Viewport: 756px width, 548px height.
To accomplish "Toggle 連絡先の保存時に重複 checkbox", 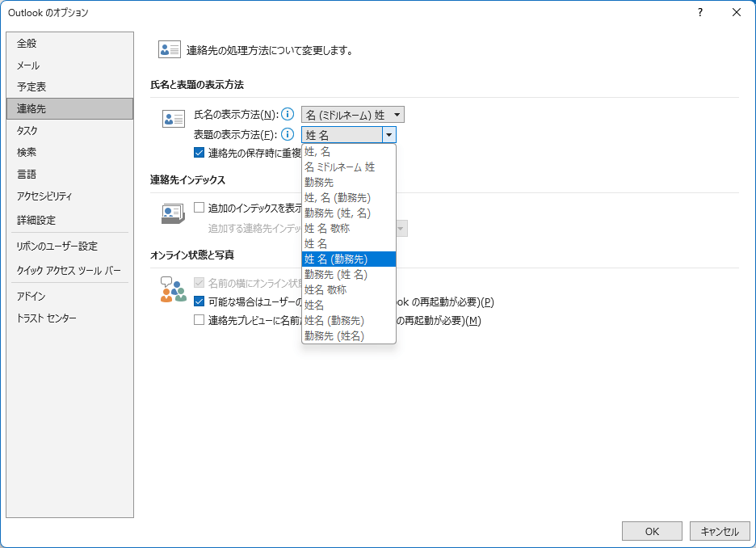I will point(199,153).
